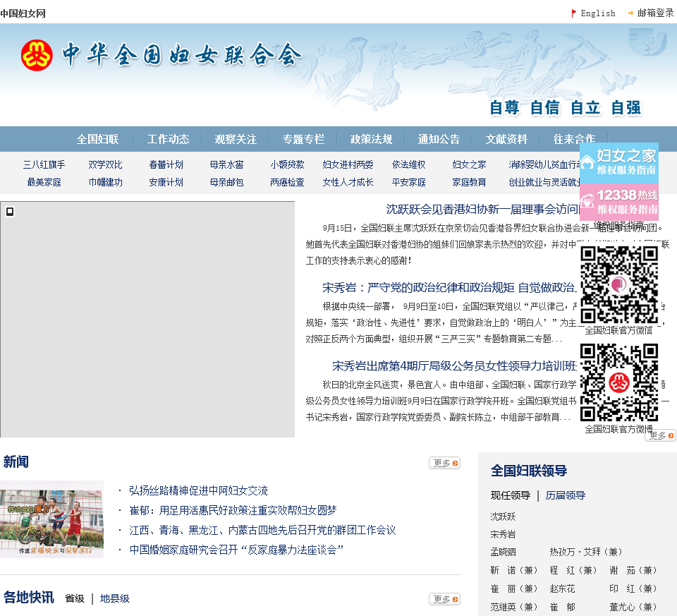Open the 观察关注 menu
The height and width of the screenshot is (616, 677).
(x=236, y=139)
